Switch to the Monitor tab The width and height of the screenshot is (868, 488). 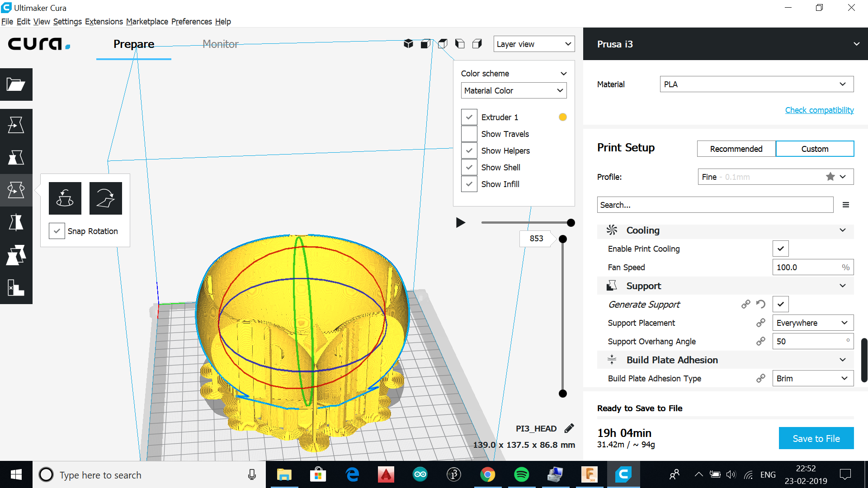(x=220, y=44)
